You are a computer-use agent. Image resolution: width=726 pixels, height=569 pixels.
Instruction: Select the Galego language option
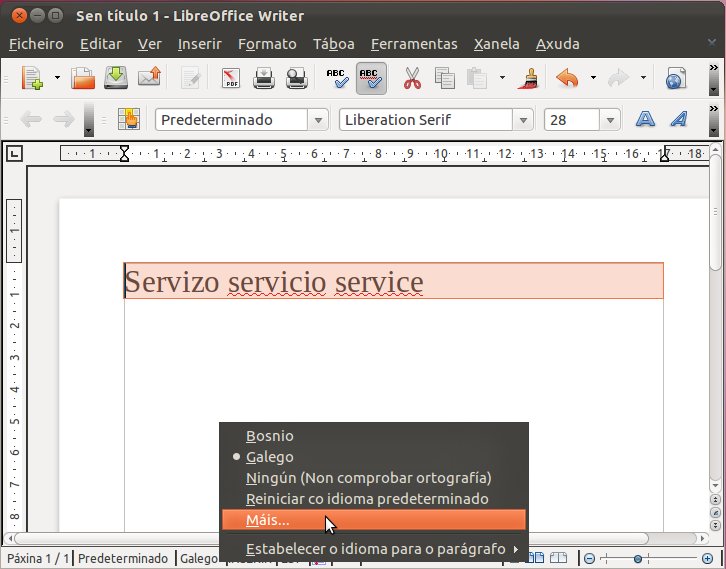tap(374, 457)
